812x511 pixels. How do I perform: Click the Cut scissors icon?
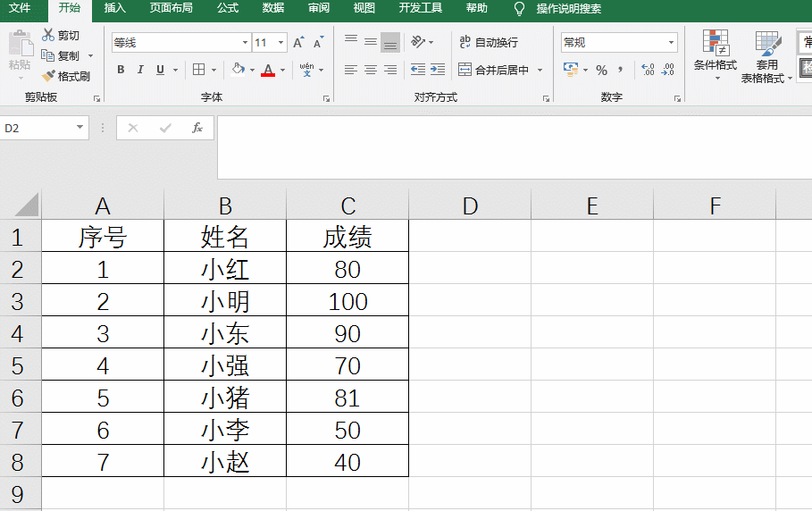click(x=48, y=35)
